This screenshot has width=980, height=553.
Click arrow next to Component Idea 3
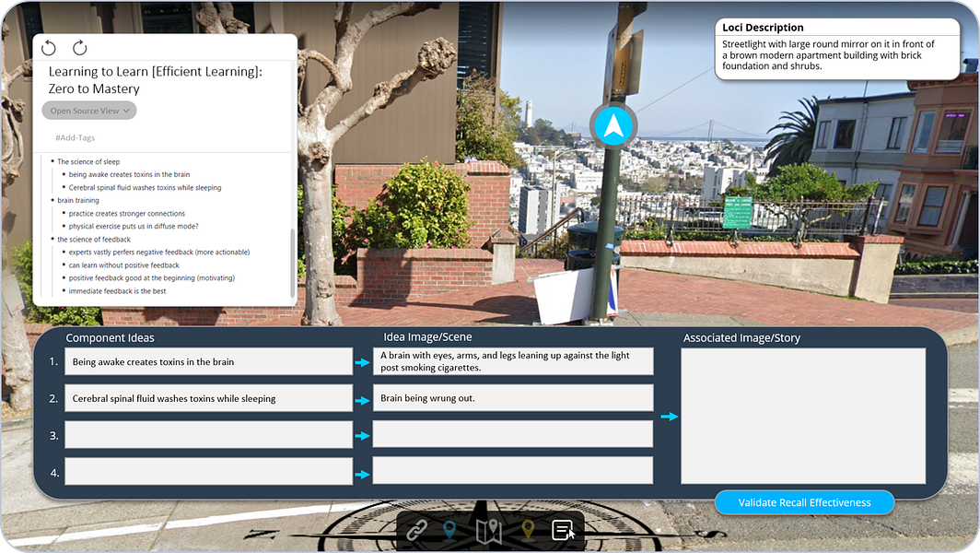(x=363, y=436)
